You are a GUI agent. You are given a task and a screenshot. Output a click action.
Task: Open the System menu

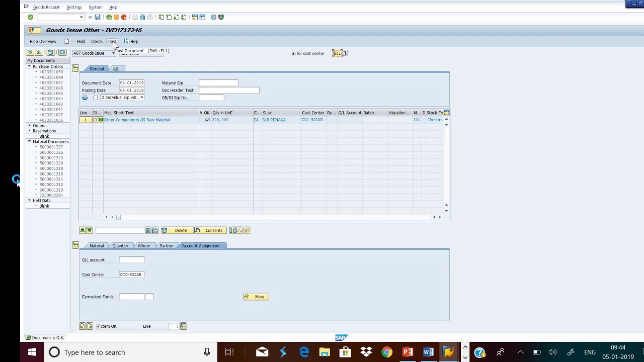point(95,7)
